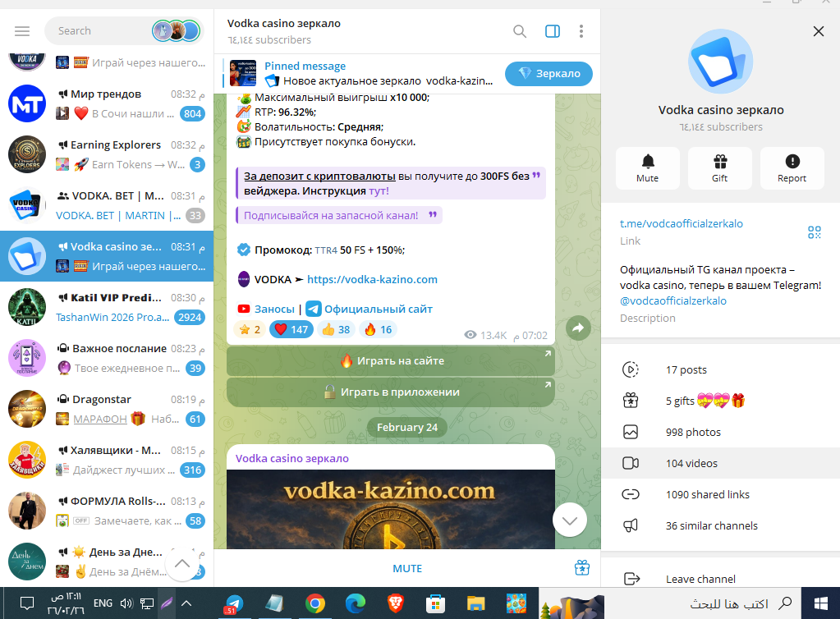Open the 104 videos section
Screen dimensions: 840x619
pos(721,463)
